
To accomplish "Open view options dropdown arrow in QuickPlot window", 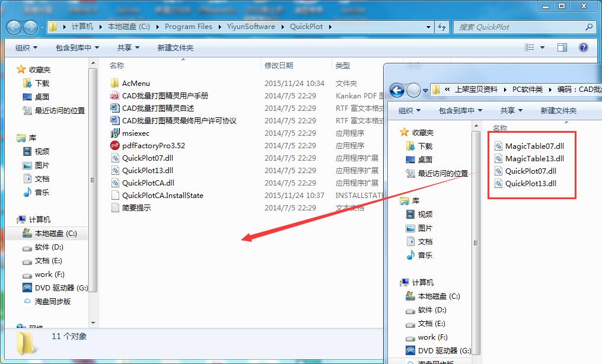I will pos(542,47).
